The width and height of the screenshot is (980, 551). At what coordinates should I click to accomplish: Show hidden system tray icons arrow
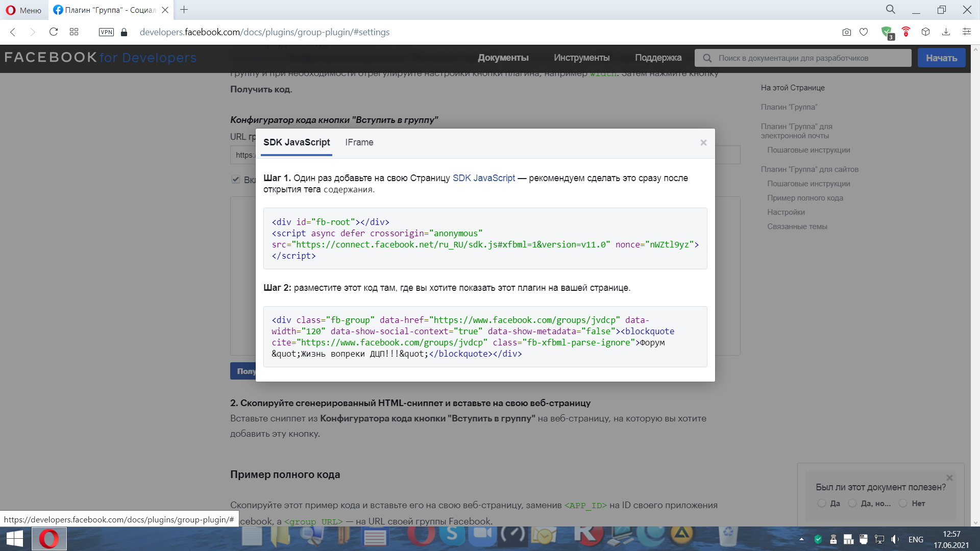click(801, 539)
